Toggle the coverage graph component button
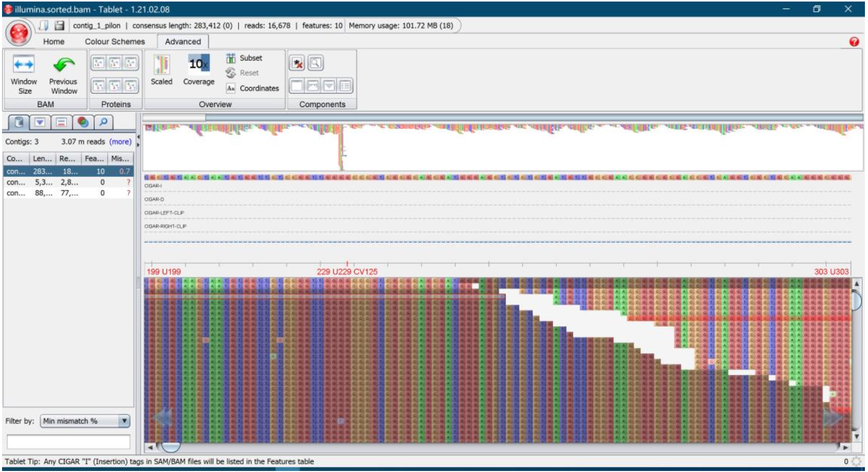This screenshot has height=472, width=868. 313,85
